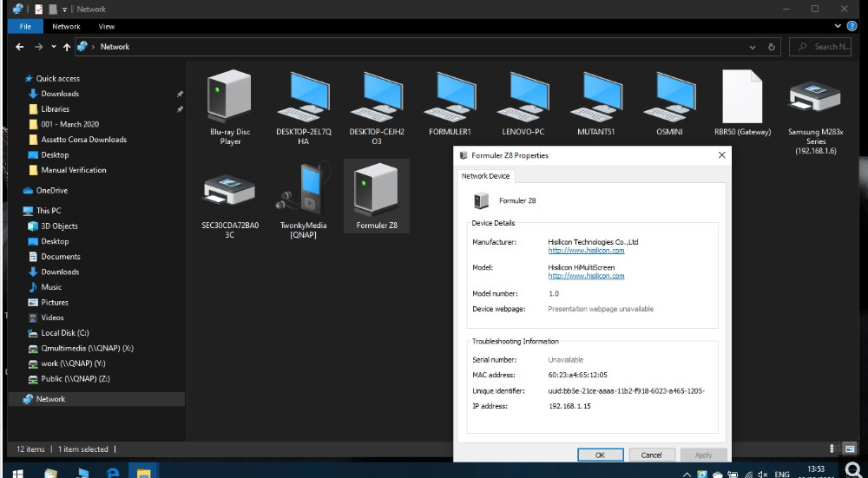Screen dimensions: 868x478
Task: Click OK in Formuler Z8 Properties
Action: pos(600,455)
